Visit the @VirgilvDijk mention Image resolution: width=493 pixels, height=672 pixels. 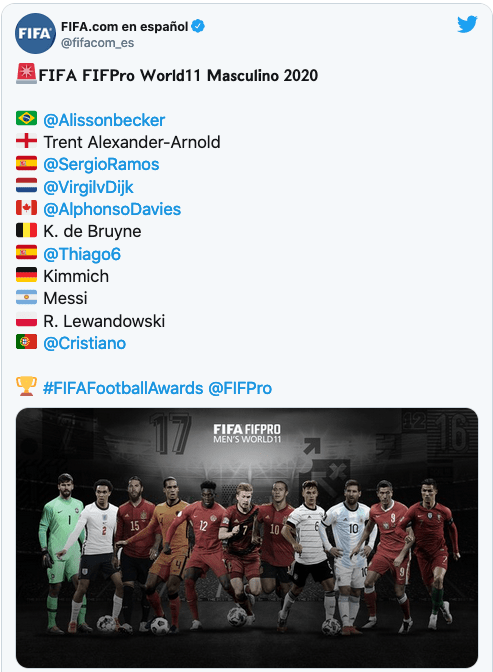point(88,187)
